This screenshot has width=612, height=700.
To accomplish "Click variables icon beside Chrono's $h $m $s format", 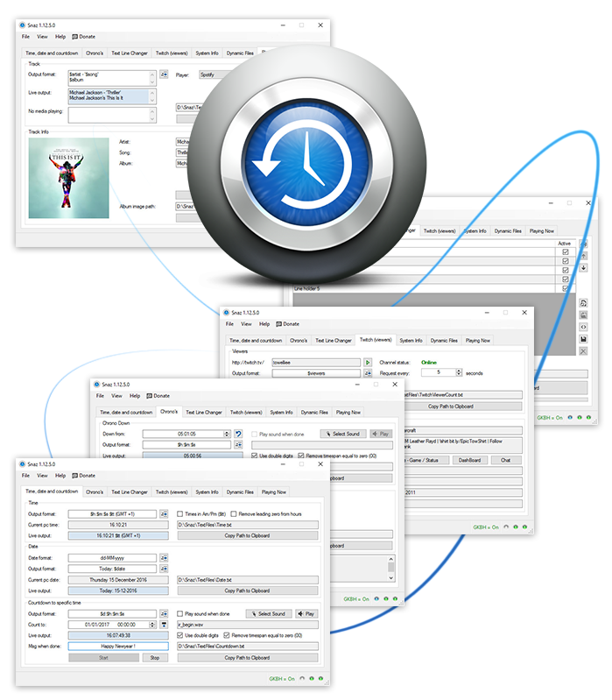I will click(x=238, y=445).
